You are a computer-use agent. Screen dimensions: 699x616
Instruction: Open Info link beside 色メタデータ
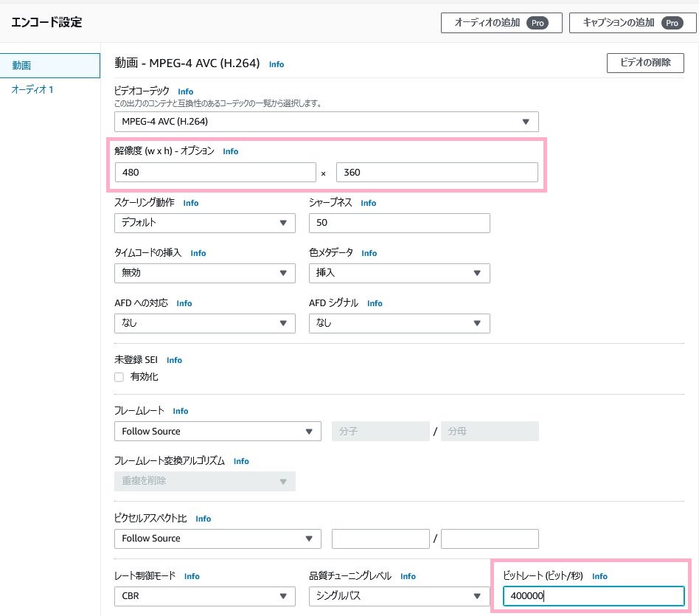(369, 253)
